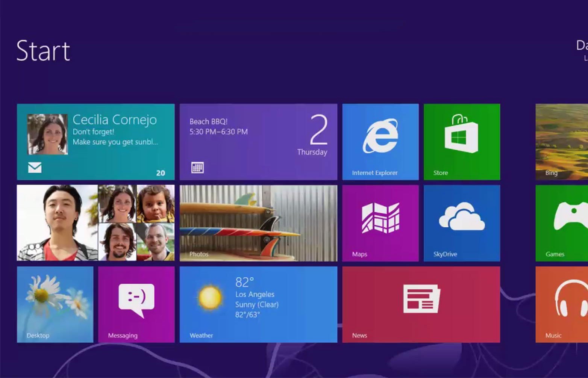Click the 'Thursday' date text
This screenshot has height=378, width=588.
click(312, 152)
